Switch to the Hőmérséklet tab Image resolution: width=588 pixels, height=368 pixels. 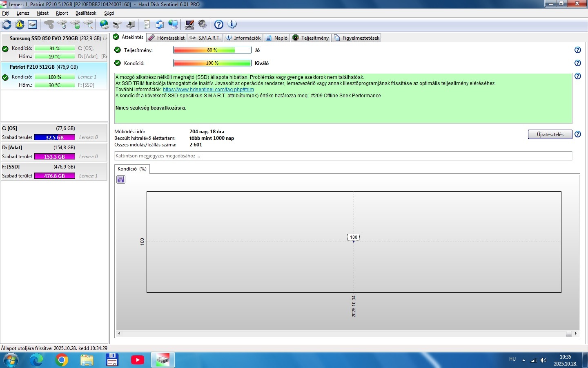coord(167,38)
